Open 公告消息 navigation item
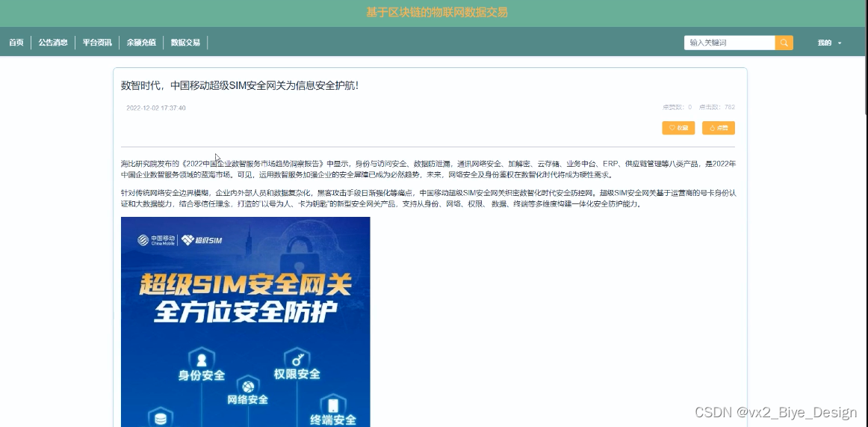This screenshot has height=427, width=868. coord(53,43)
